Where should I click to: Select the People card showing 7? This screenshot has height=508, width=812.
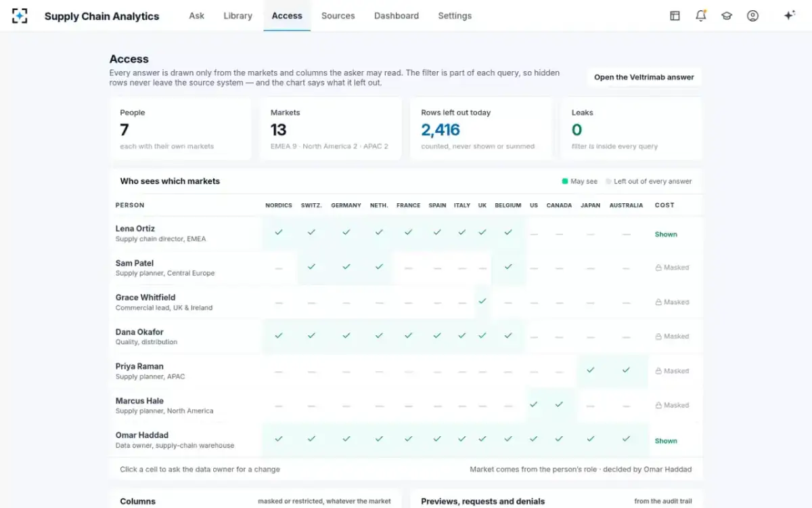(180, 129)
